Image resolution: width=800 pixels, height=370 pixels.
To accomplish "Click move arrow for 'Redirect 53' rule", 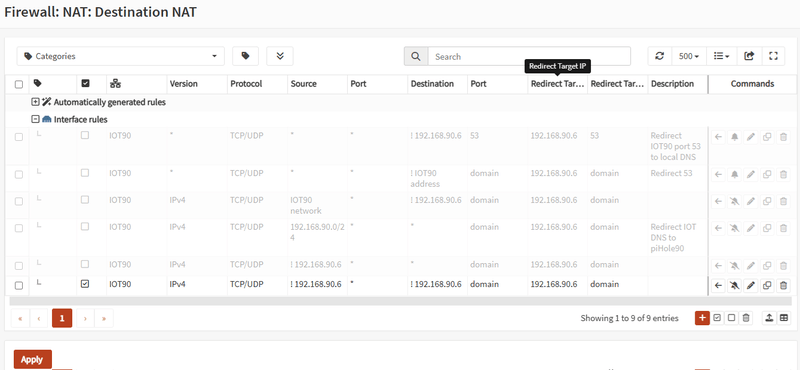I will click(718, 175).
